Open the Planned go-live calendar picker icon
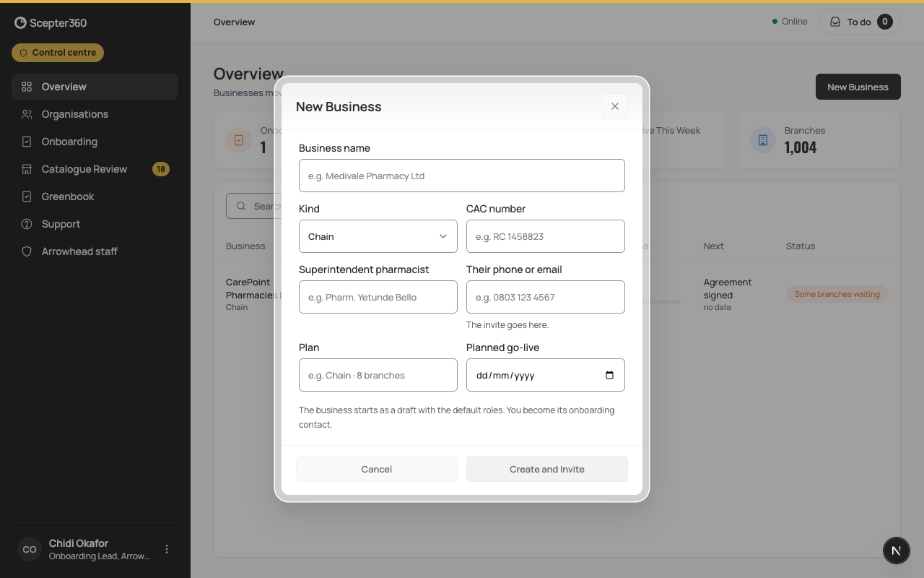 (609, 375)
